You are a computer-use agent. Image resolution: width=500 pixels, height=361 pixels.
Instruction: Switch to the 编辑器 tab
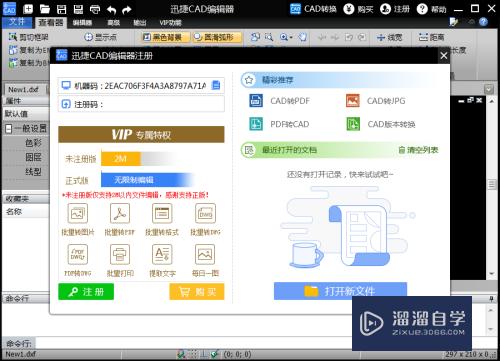[82, 23]
